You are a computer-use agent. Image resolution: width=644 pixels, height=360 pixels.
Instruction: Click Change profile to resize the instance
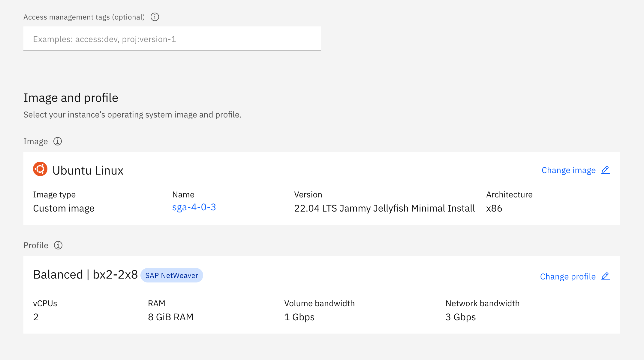coord(567,276)
